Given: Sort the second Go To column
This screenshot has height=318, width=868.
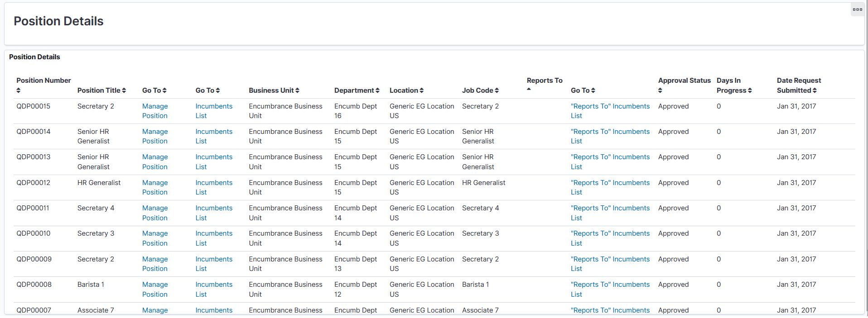Looking at the screenshot, I should pyautogui.click(x=218, y=90).
